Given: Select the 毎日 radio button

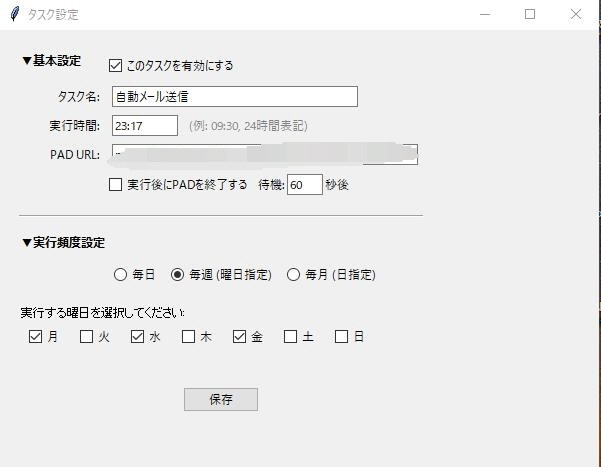Looking at the screenshot, I should click(120, 275).
